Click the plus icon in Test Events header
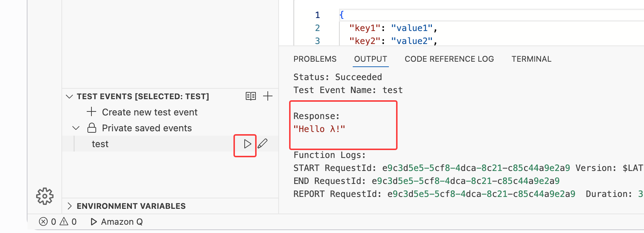 click(268, 96)
